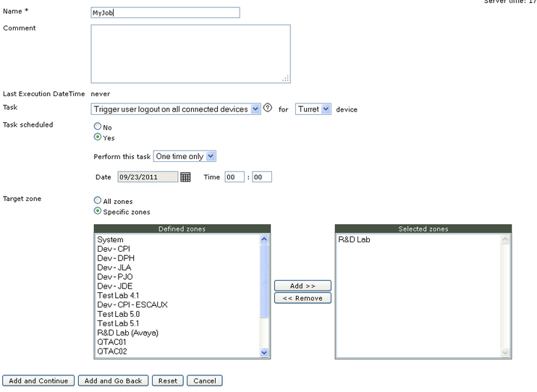
Task: Click up arrow of Selected zones scrollbar
Action: pyautogui.click(x=505, y=239)
